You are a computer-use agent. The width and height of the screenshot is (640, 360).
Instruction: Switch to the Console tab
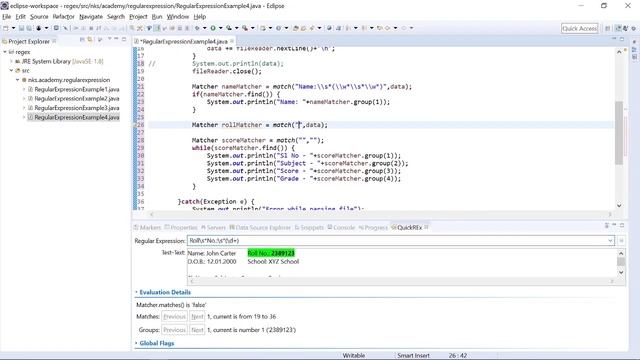(341, 227)
